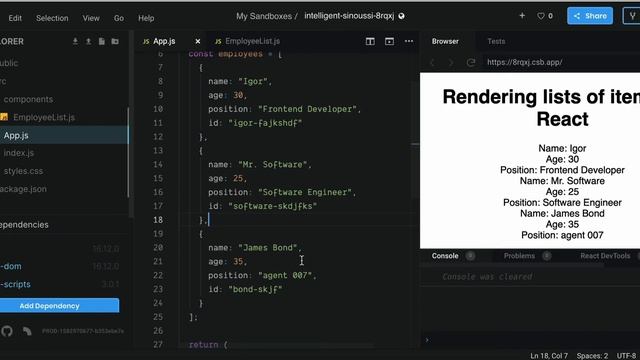Image resolution: width=640 pixels, height=360 pixels.
Task: Open the Console tab
Action: [445, 256]
